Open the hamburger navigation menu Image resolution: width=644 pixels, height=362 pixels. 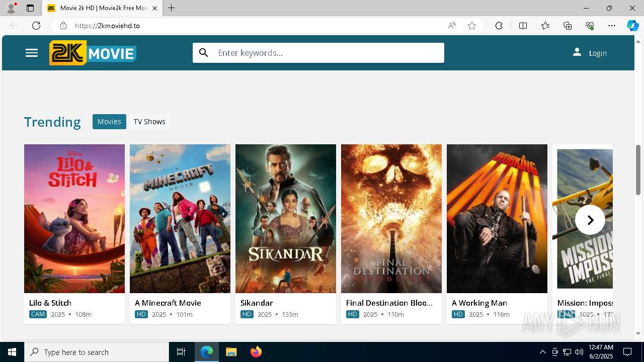coord(32,53)
